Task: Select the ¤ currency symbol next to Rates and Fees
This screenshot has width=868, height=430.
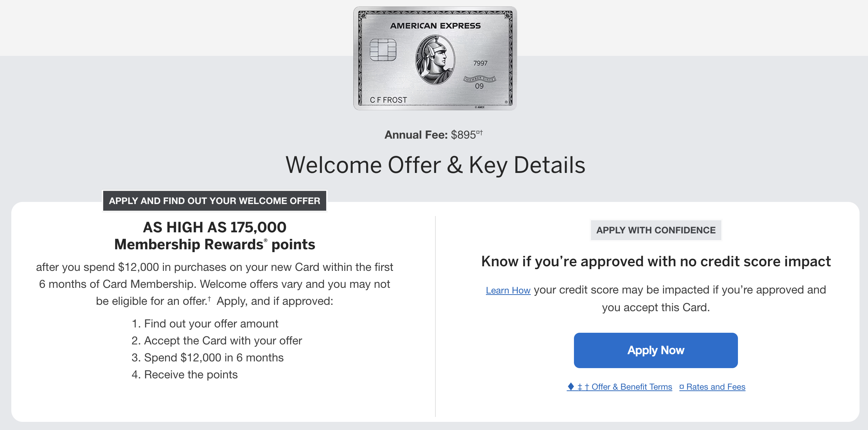Action: point(681,387)
